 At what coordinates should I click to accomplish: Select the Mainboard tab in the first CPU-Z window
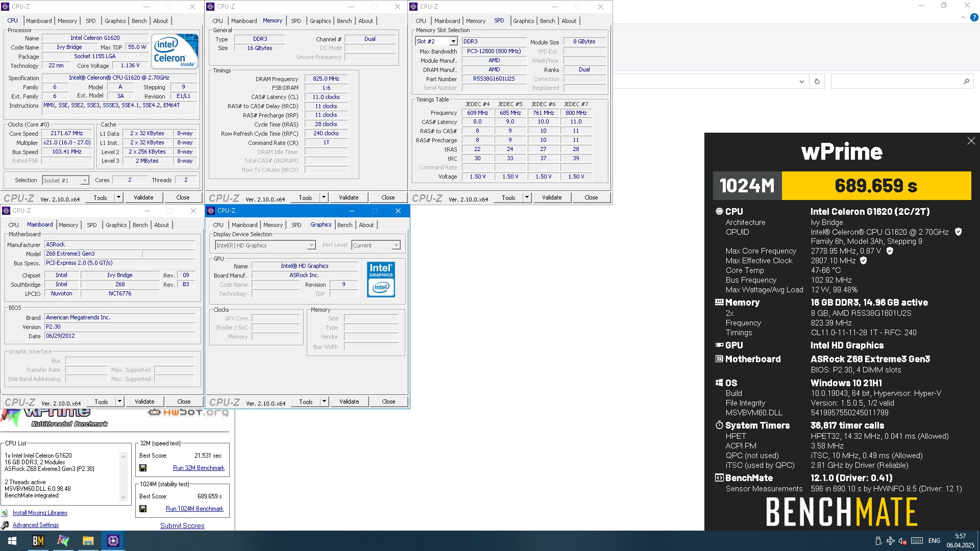[39, 21]
